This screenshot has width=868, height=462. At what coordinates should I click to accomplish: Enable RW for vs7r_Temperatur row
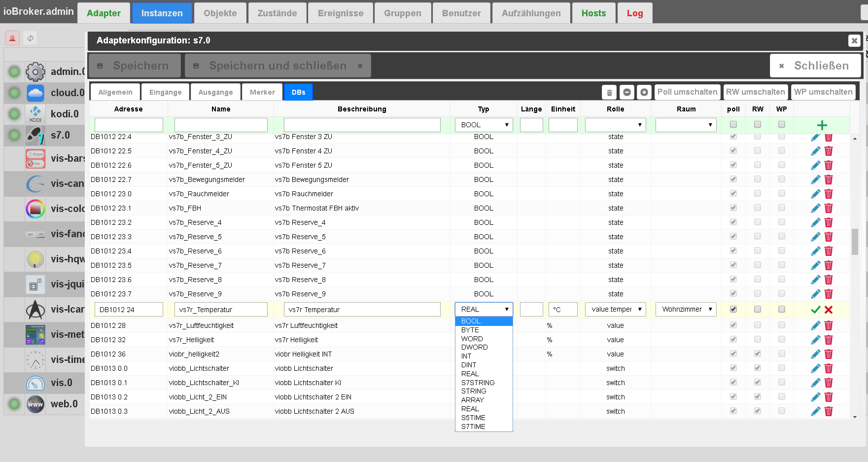click(x=758, y=309)
